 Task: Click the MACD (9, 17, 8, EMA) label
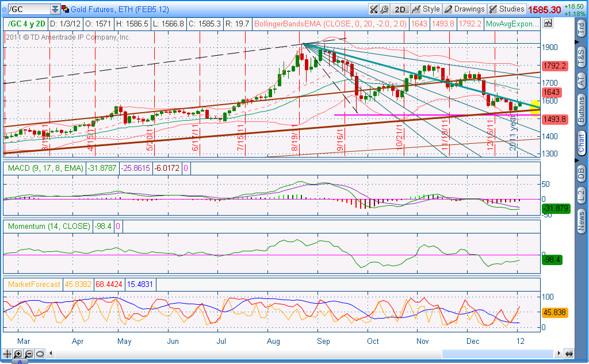tap(45, 168)
